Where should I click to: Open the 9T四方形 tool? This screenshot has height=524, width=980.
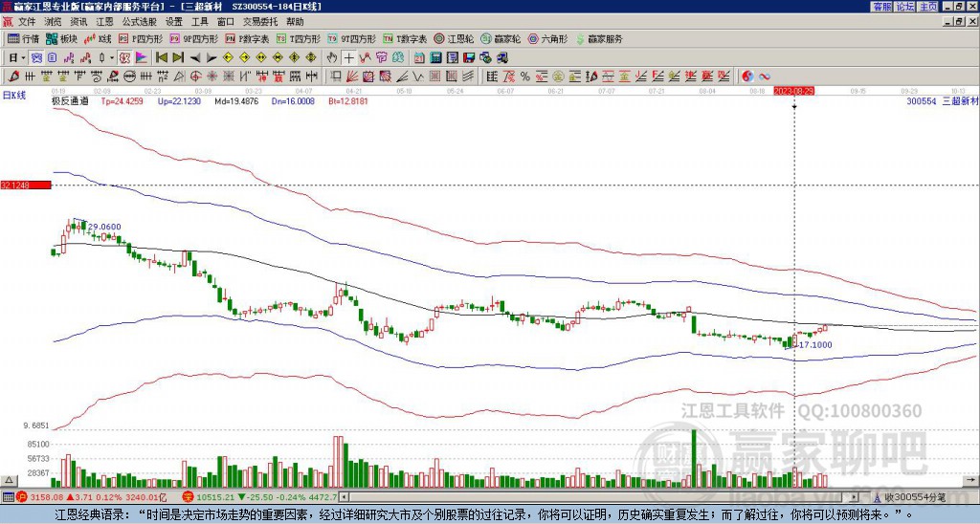click(x=351, y=38)
